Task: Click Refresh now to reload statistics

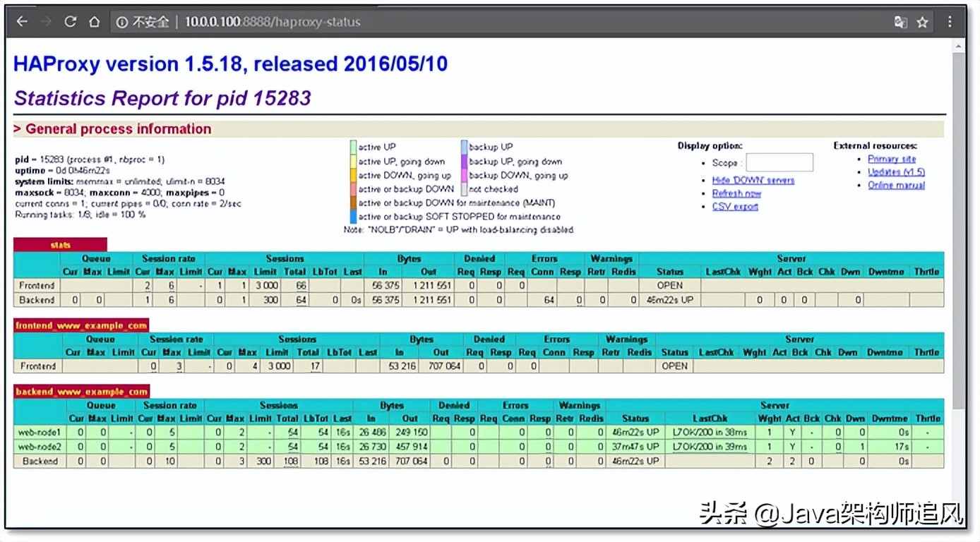Action: tap(736, 193)
